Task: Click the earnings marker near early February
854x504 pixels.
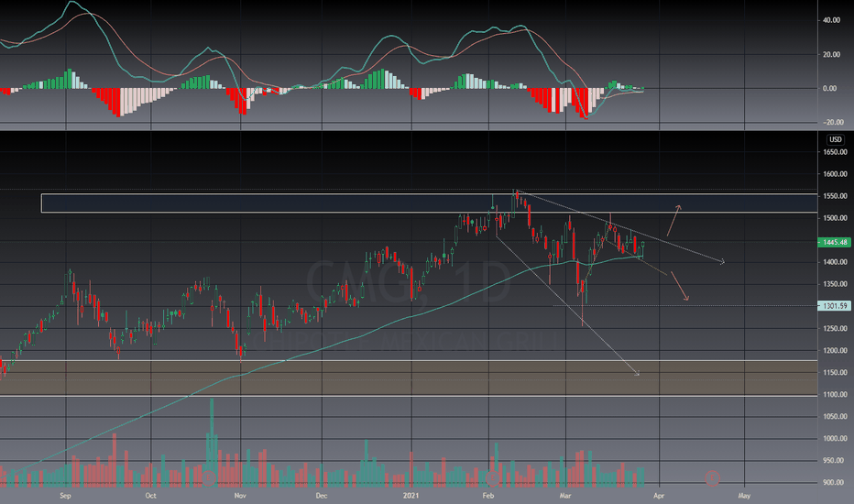Action: pyautogui.click(x=492, y=478)
